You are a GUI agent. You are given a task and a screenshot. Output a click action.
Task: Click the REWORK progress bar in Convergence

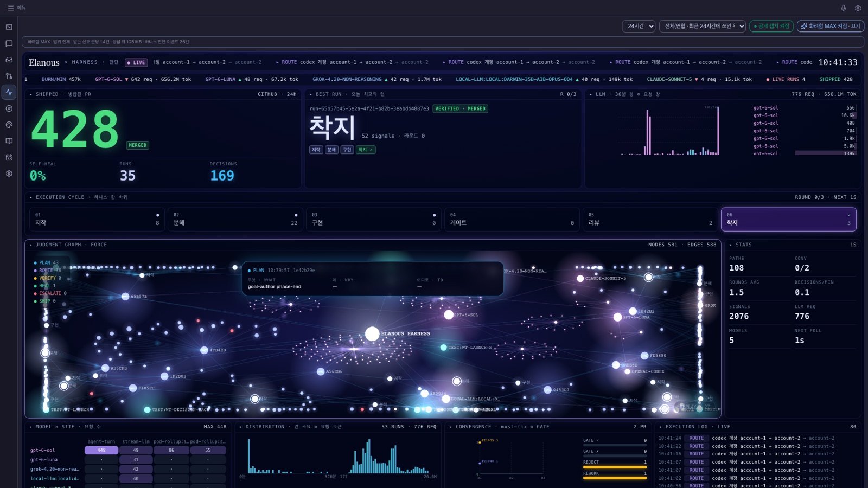pyautogui.click(x=615, y=478)
